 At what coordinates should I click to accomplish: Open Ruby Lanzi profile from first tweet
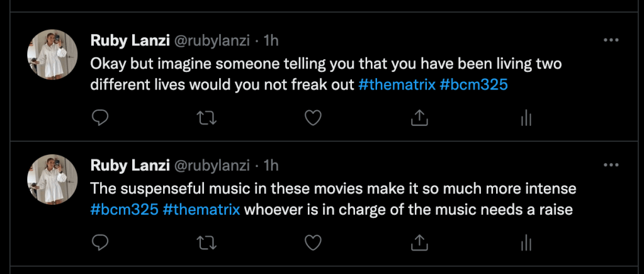pos(129,41)
